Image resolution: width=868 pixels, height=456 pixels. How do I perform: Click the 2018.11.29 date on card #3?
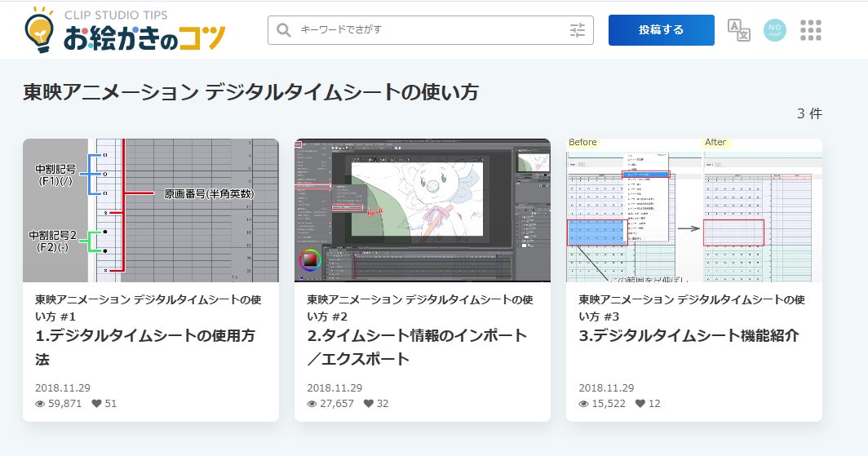[606, 388]
